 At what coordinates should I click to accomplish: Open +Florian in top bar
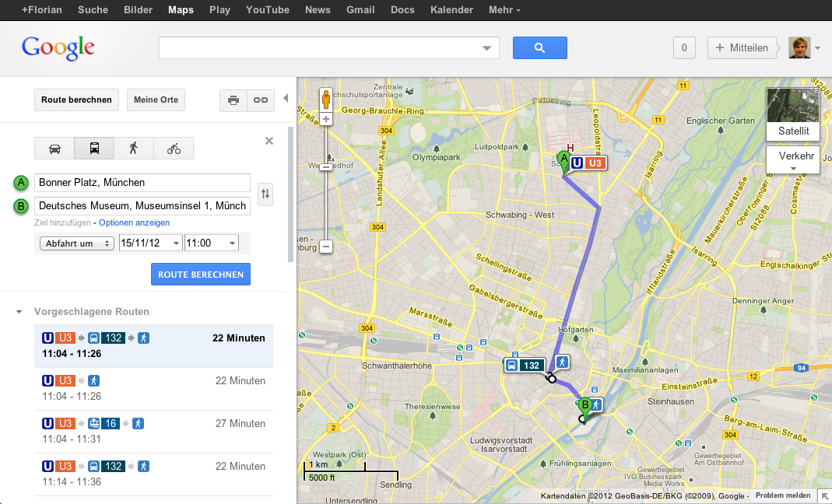41,9
